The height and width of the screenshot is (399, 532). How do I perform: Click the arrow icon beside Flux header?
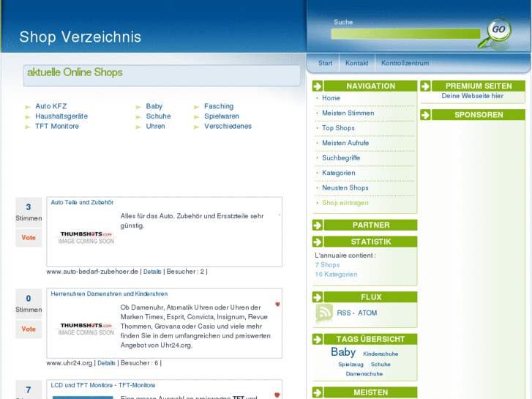(x=318, y=297)
